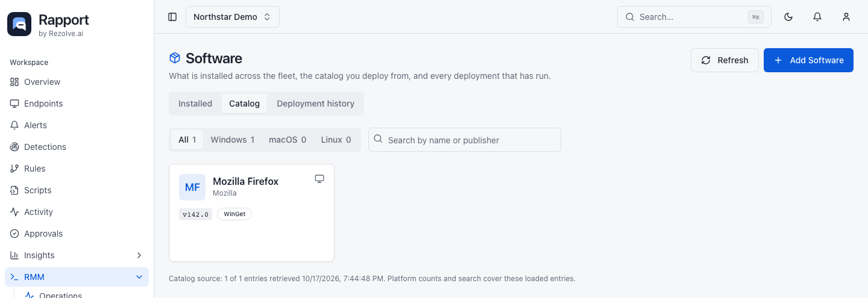868x298 pixels.
Task: Click the Rules branch icon
Action: (x=14, y=169)
